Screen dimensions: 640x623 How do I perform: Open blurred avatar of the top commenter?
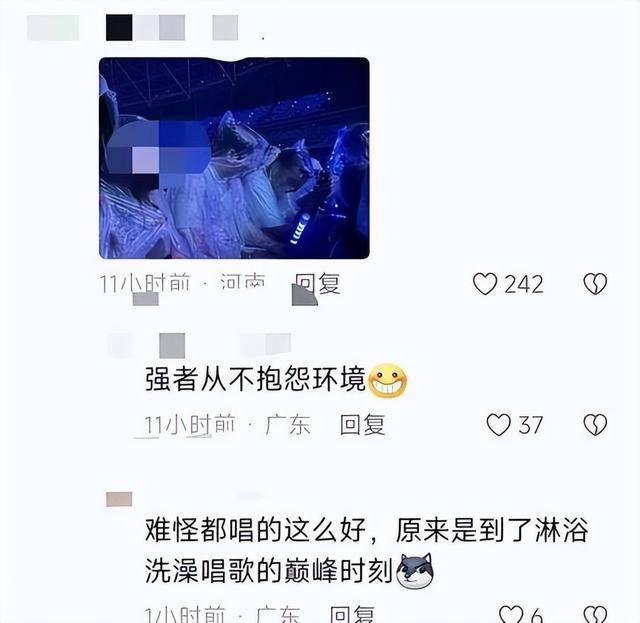coord(53,28)
